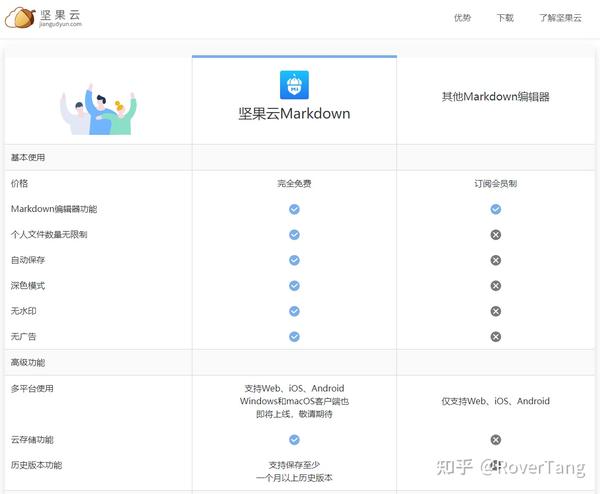Click the 基本使用 section header
The height and width of the screenshot is (494, 600).
click(x=28, y=157)
